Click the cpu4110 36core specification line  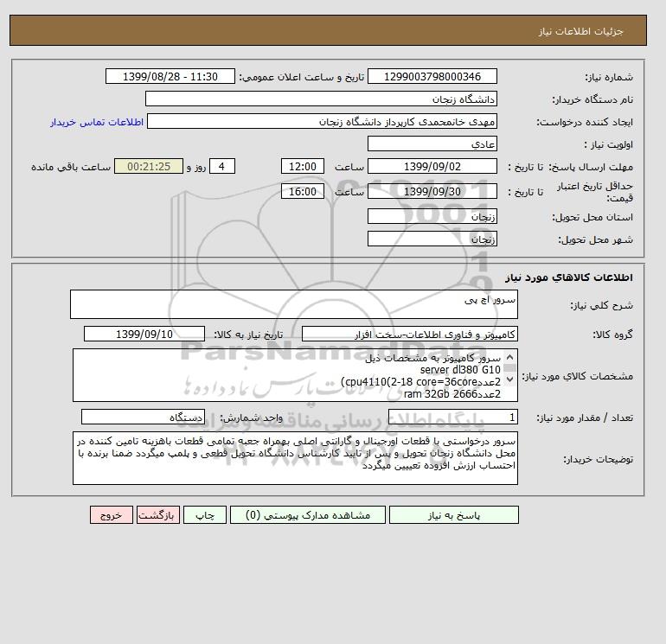tap(420, 382)
